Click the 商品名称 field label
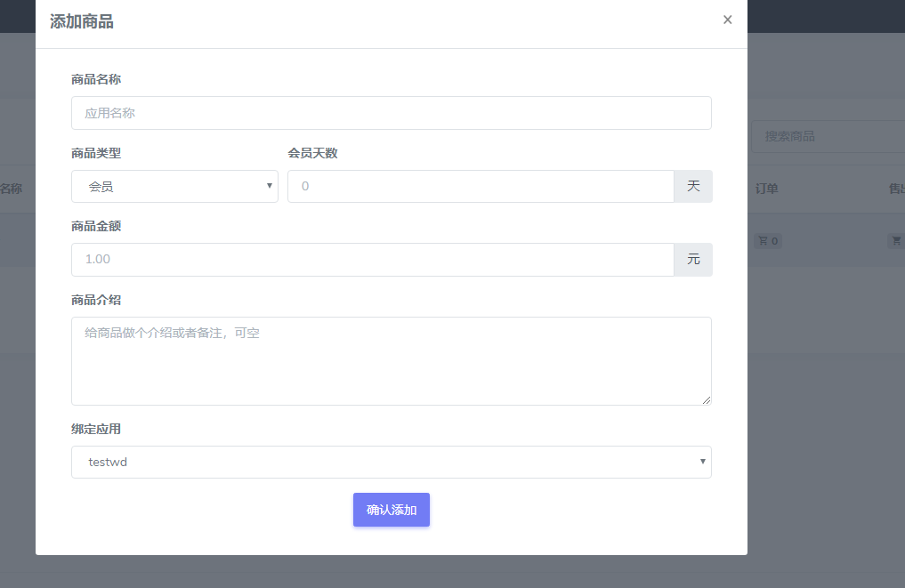905x588 pixels. (x=96, y=80)
